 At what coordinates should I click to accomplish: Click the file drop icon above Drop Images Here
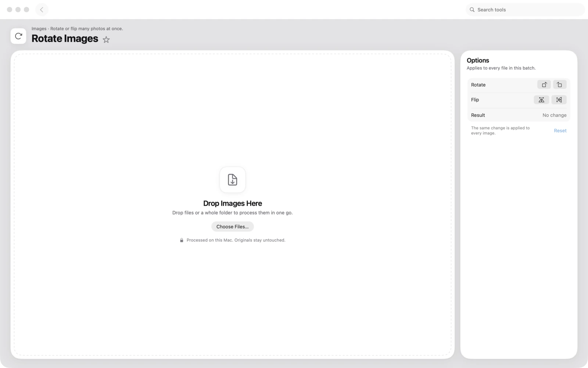pyautogui.click(x=233, y=180)
